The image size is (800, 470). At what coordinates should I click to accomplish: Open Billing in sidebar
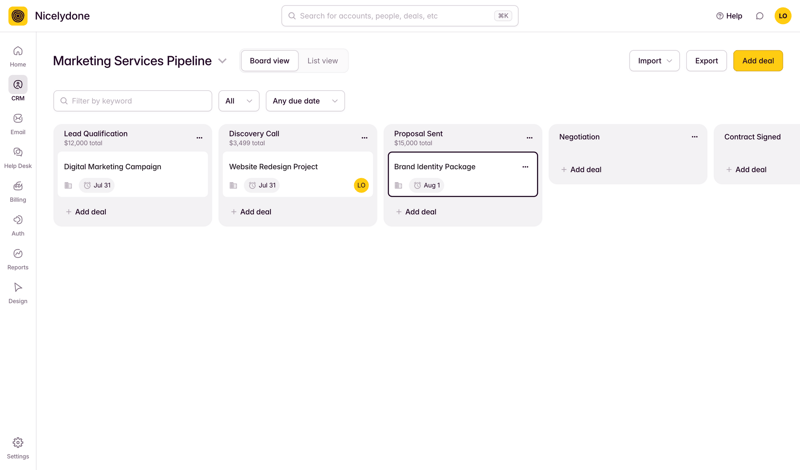(x=18, y=191)
